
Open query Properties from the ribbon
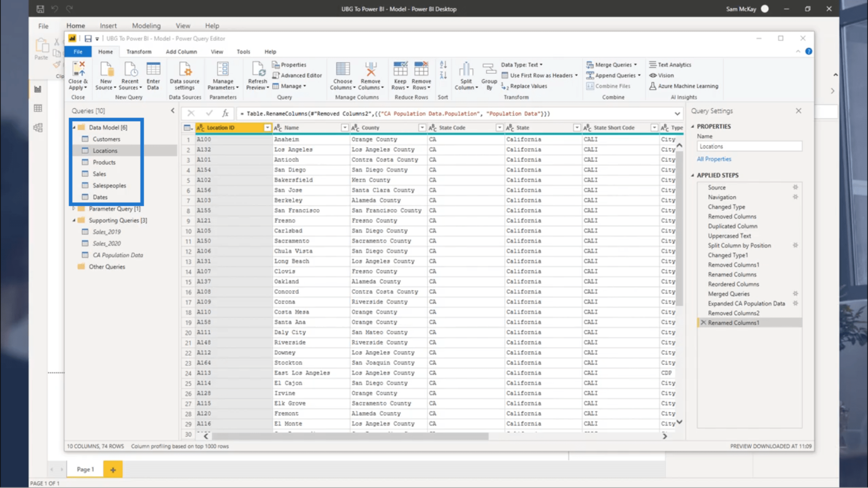(x=289, y=65)
